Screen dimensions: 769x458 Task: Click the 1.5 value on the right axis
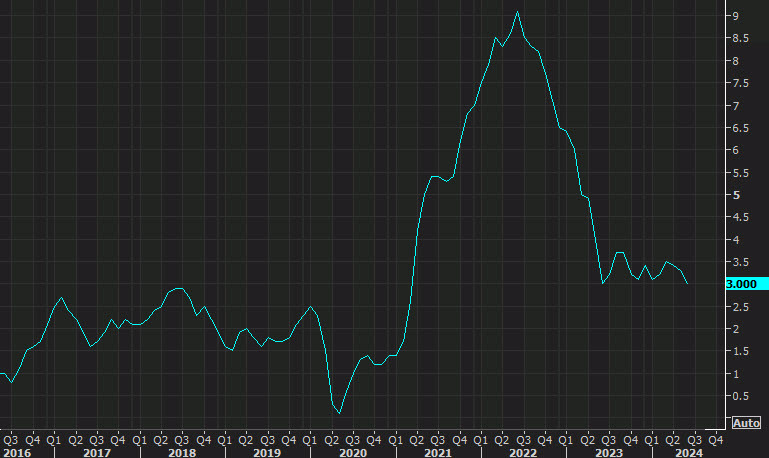coord(738,351)
